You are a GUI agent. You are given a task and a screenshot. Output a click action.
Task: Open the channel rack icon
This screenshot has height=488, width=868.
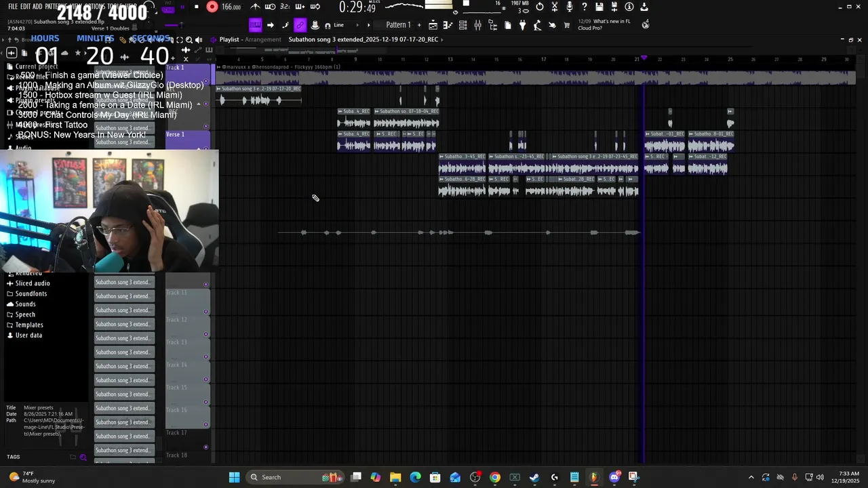click(x=462, y=25)
